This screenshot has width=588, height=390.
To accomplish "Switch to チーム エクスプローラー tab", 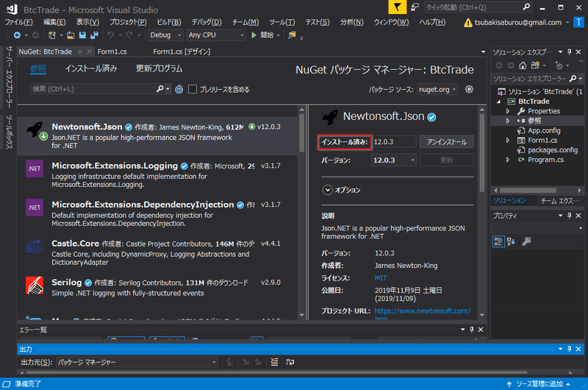I will [560, 201].
